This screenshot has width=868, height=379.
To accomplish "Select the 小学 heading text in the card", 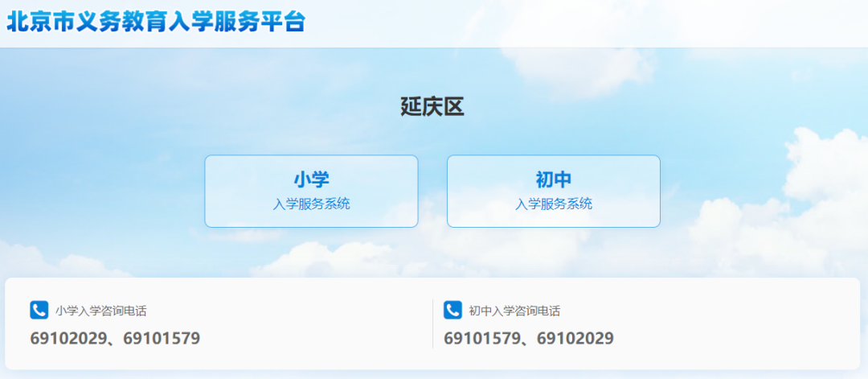I will pos(311,179).
